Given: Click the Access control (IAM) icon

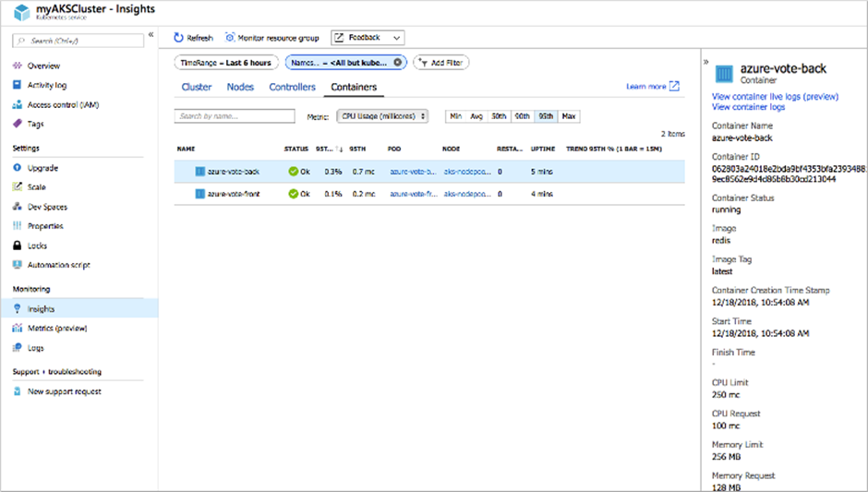Looking at the screenshot, I should (18, 104).
